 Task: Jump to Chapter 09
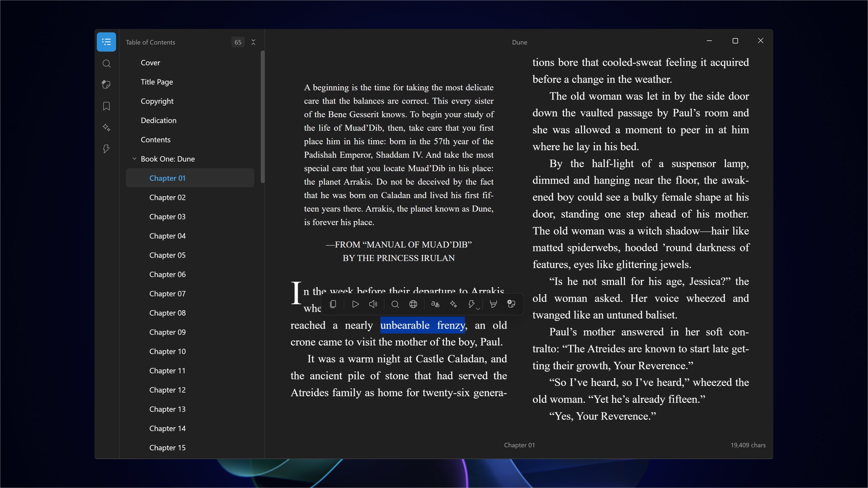click(190, 332)
